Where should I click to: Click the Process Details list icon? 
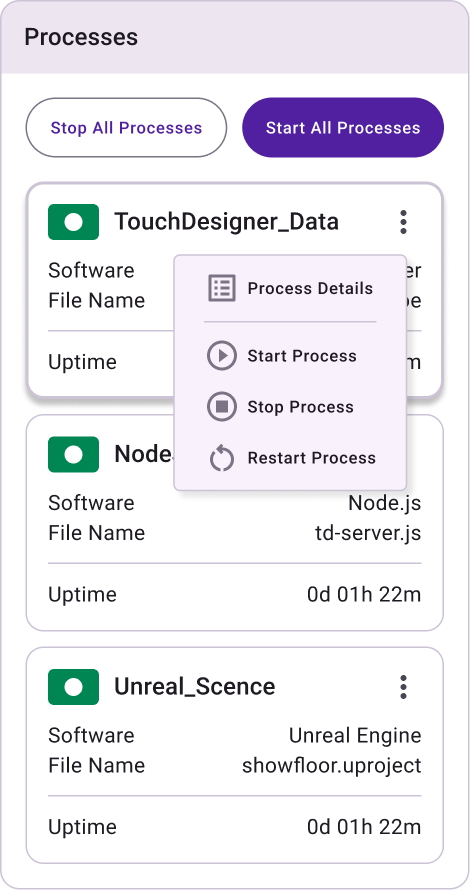221,288
